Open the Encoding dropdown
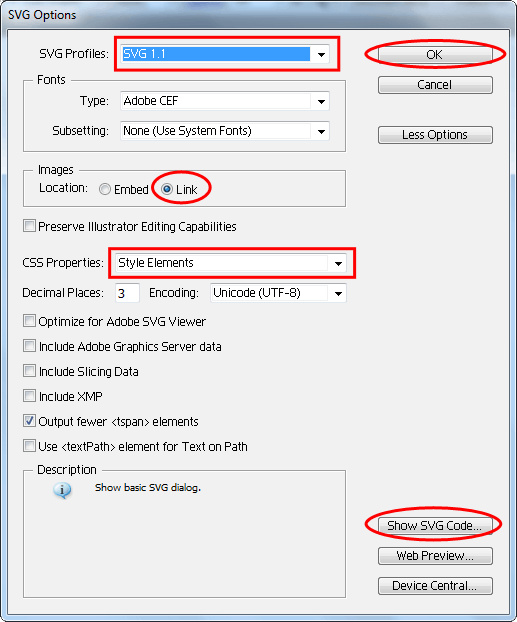 (278, 293)
